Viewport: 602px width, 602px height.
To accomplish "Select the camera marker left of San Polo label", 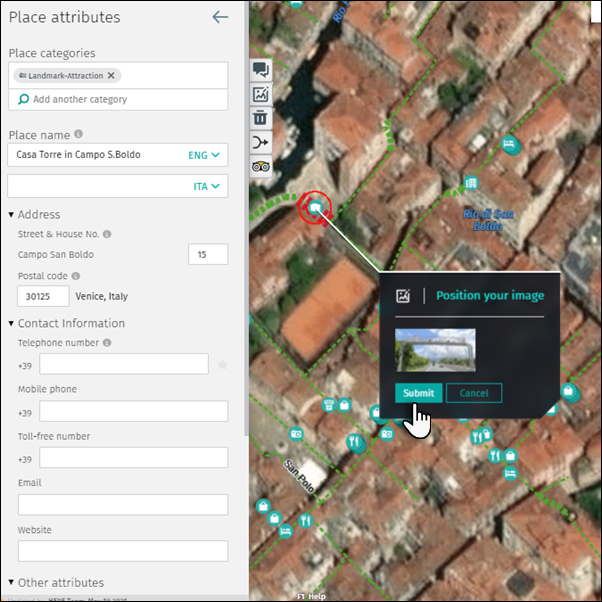I will (296, 434).
